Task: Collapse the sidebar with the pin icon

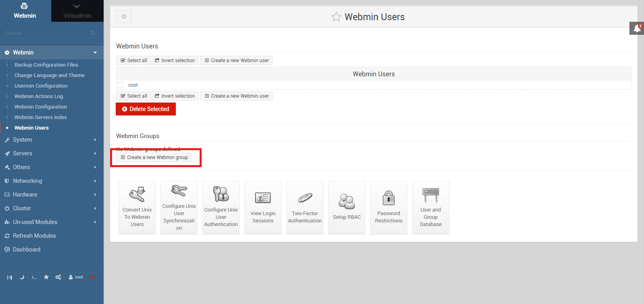Action: (10, 277)
